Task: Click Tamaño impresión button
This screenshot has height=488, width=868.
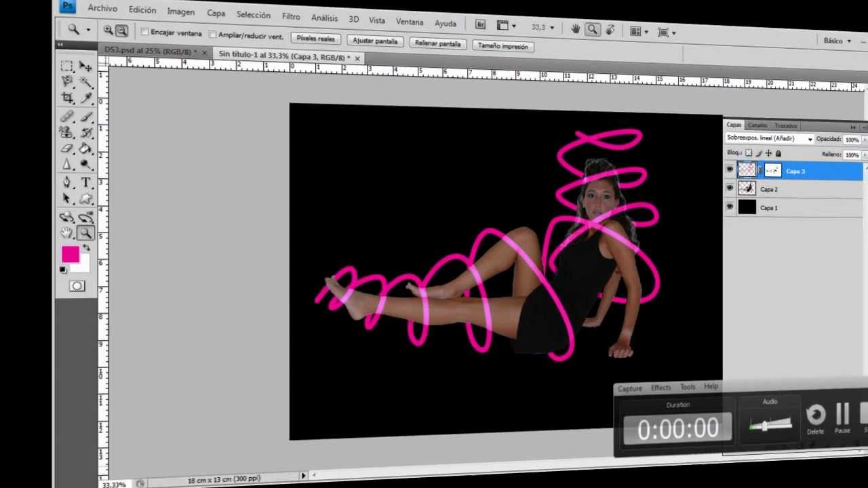Action: pos(502,46)
